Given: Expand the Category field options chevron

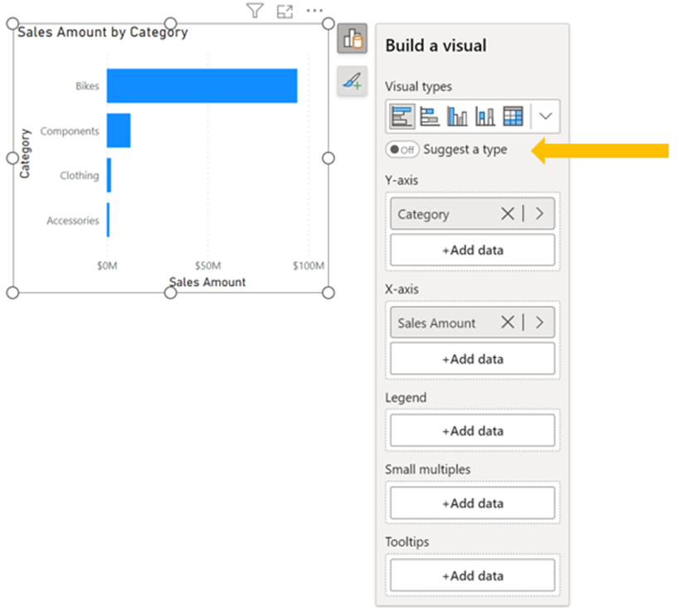Looking at the screenshot, I should coord(540,214).
